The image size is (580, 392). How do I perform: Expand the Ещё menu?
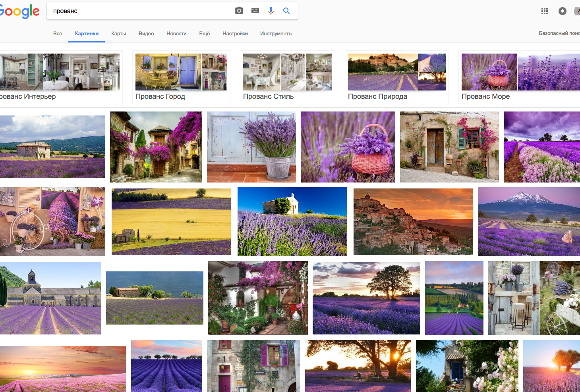204,34
